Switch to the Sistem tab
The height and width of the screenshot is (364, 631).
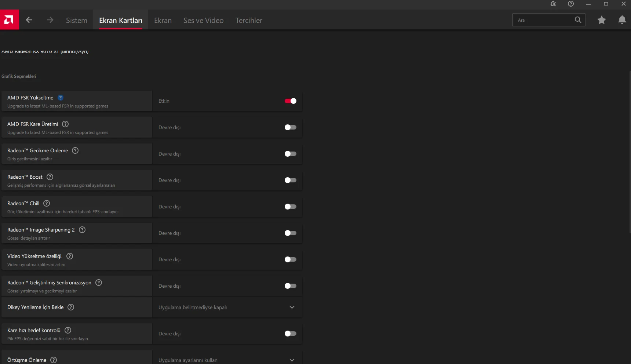click(x=77, y=21)
